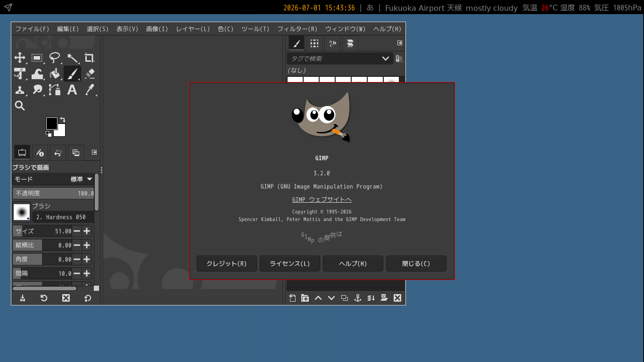Select the Crop tool
Screen dimensions: 644x362
(90, 58)
